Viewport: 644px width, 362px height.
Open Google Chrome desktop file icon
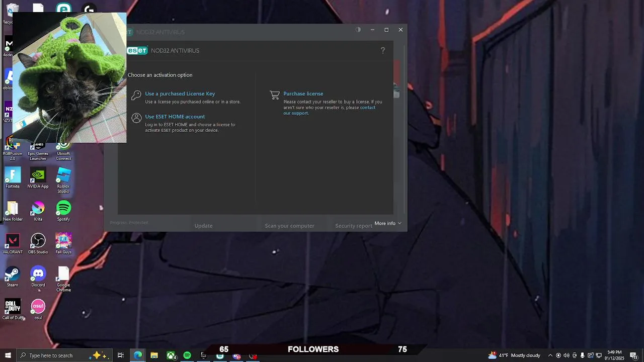[x=63, y=279]
